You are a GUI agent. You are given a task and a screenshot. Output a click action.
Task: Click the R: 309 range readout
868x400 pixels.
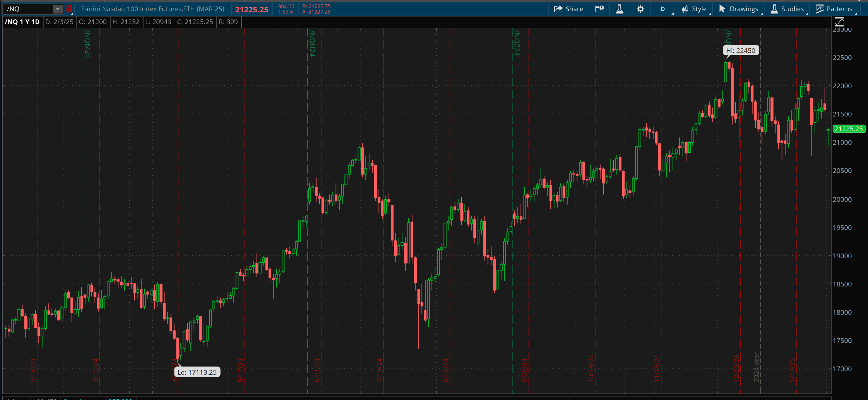(228, 22)
